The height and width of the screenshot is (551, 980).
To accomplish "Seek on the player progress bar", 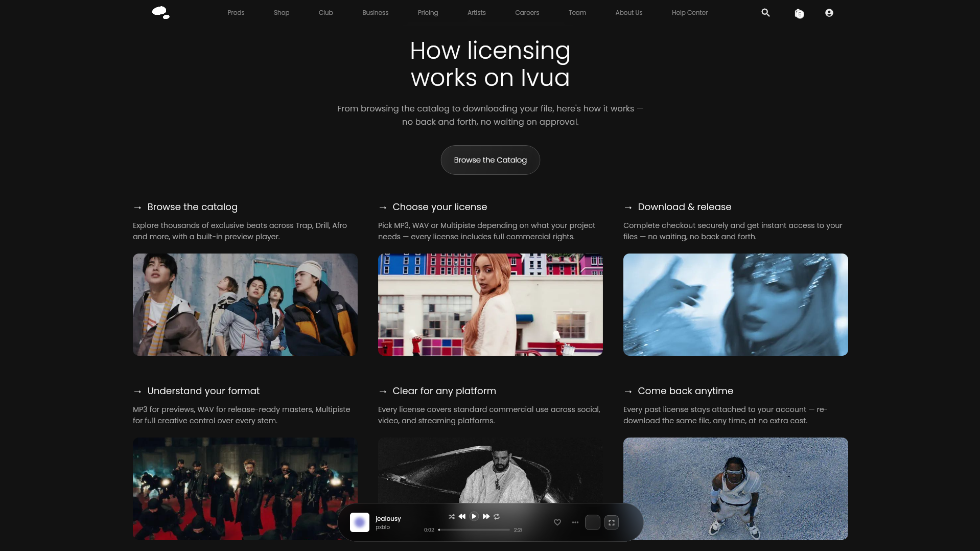I will (474, 530).
